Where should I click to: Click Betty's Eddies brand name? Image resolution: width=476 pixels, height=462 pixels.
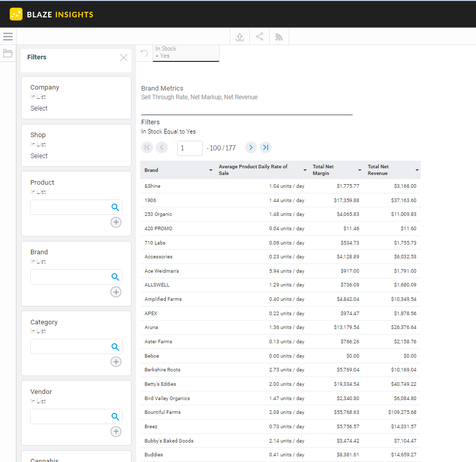point(160,384)
